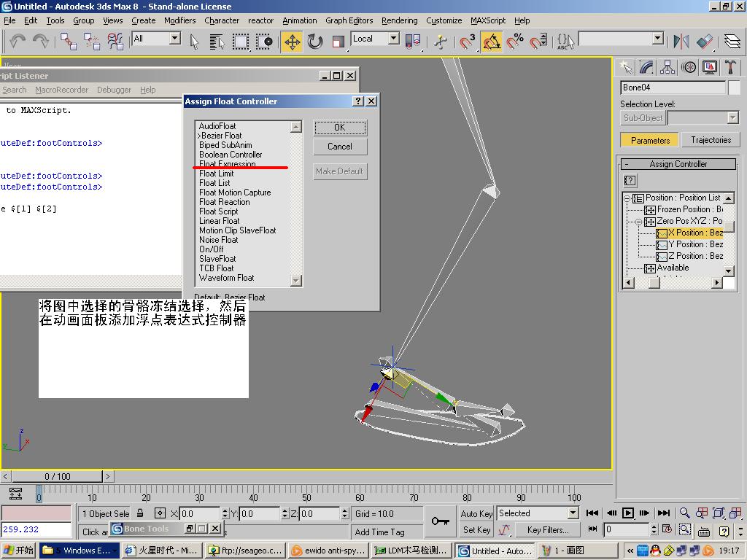Click the Redo arrow icon
This screenshot has width=747, height=560.
coord(41,41)
